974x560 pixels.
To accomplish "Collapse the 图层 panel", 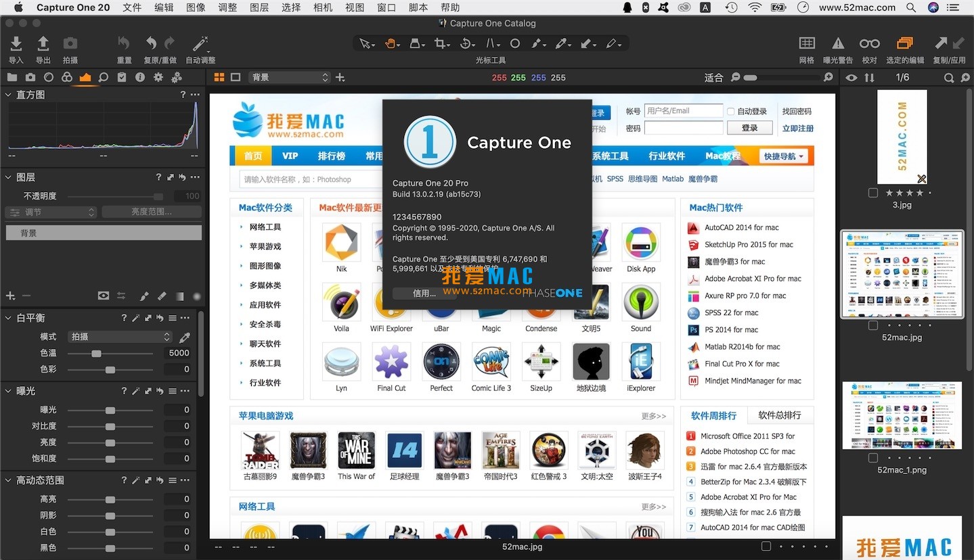I will pos(8,177).
